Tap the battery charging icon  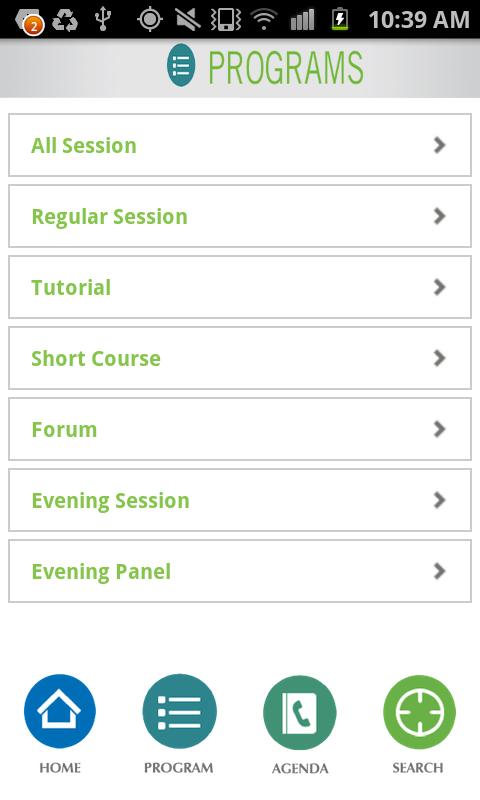point(340,19)
